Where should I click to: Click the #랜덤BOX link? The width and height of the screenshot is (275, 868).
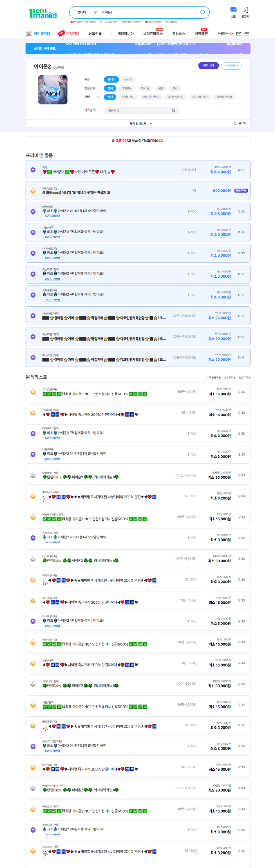coord(172,22)
